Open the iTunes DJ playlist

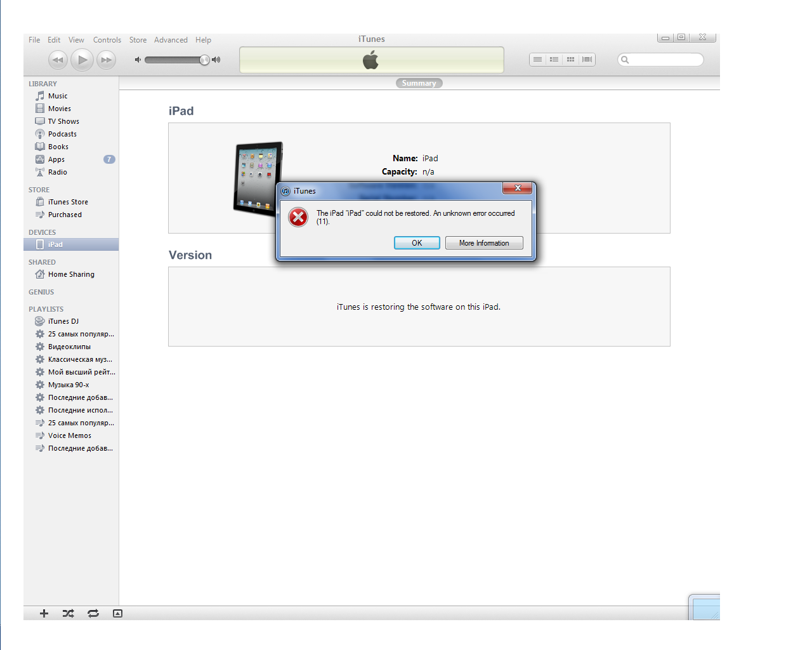click(x=63, y=321)
